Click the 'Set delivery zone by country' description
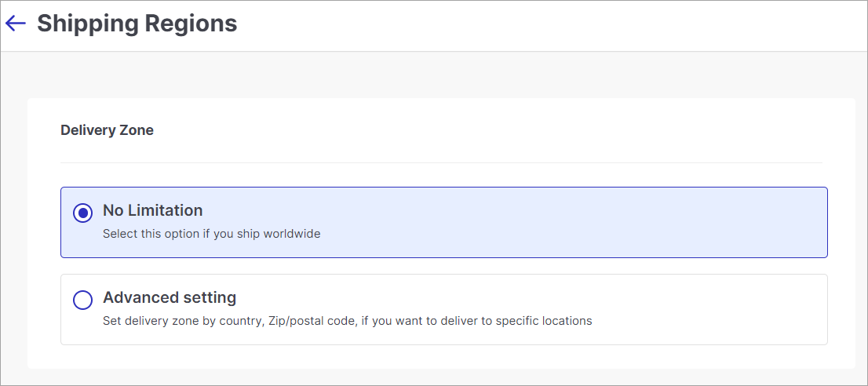Image resolution: width=868 pixels, height=386 pixels. (347, 321)
